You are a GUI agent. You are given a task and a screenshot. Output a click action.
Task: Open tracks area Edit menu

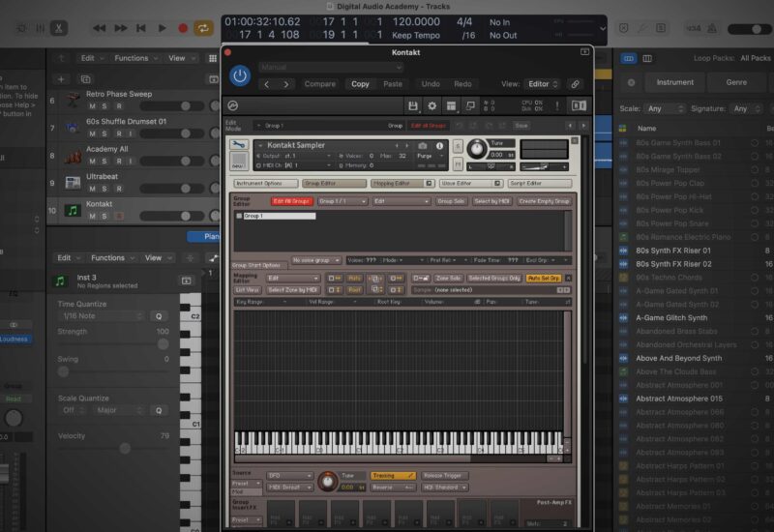(92, 58)
